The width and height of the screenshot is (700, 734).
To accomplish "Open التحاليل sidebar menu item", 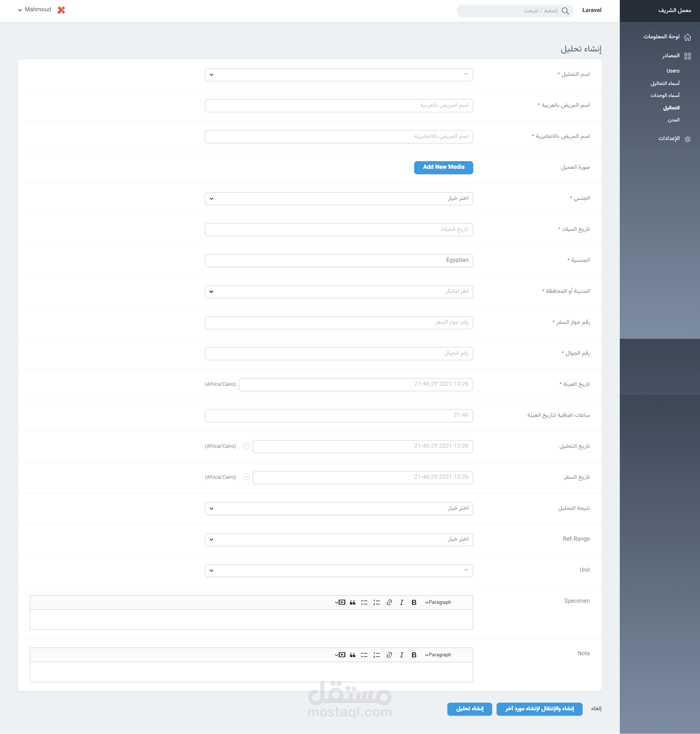I will click(671, 108).
